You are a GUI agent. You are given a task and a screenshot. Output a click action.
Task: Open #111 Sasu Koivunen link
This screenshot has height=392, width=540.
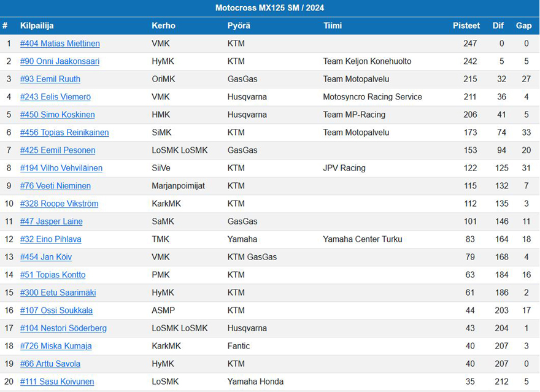coord(57,382)
